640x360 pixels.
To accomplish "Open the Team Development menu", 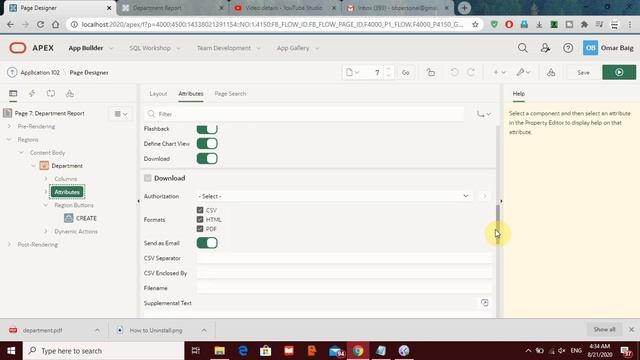I will click(x=229, y=48).
